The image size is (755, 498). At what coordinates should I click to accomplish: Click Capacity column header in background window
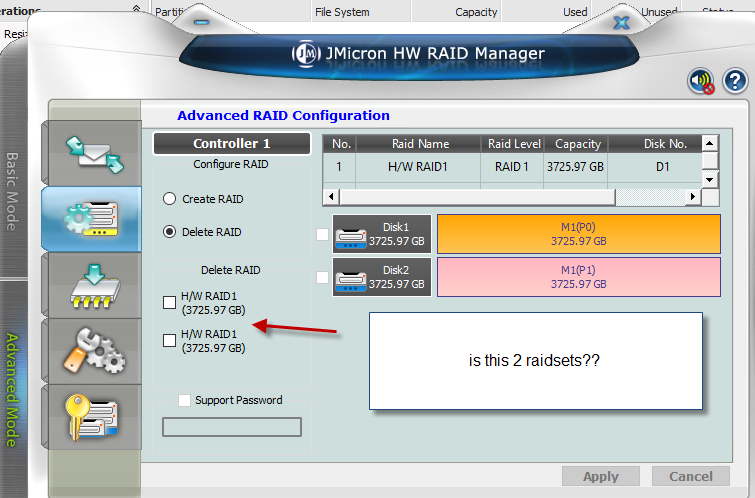click(456, 12)
